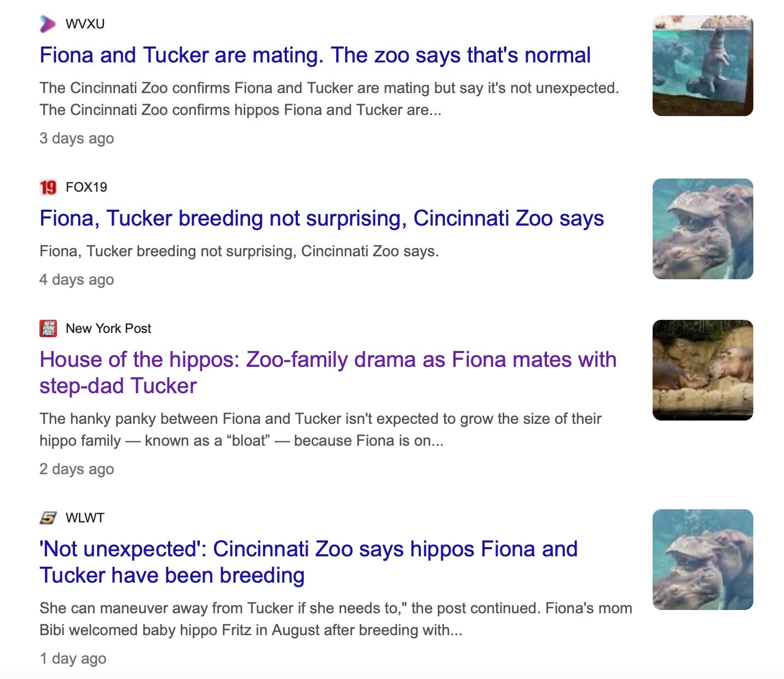Click the WLWT channel 5 icon
Image resolution: width=784 pixels, height=679 pixels.
point(48,518)
